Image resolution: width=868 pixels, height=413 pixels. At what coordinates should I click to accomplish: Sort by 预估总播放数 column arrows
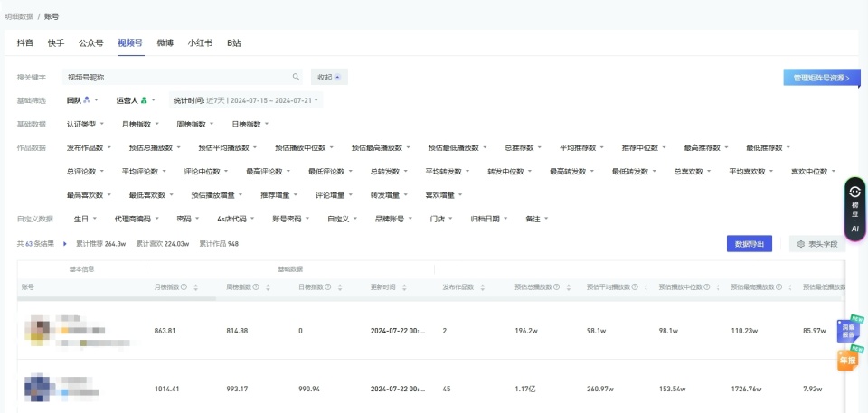click(x=569, y=287)
